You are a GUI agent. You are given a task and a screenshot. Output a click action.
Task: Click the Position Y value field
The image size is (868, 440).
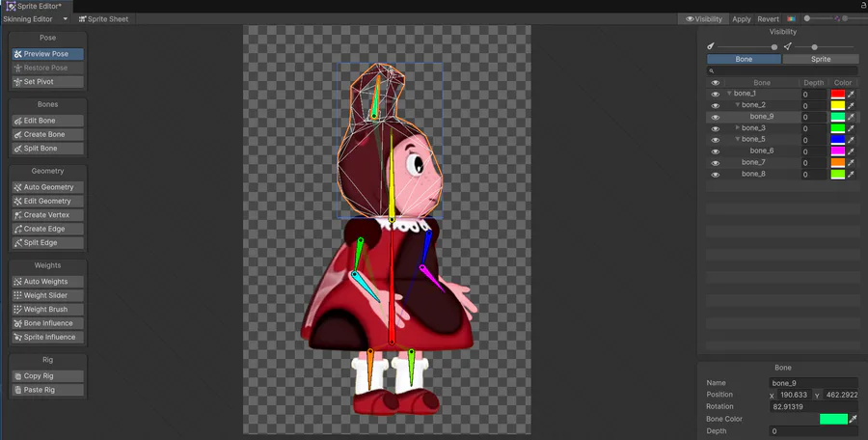tap(841, 395)
